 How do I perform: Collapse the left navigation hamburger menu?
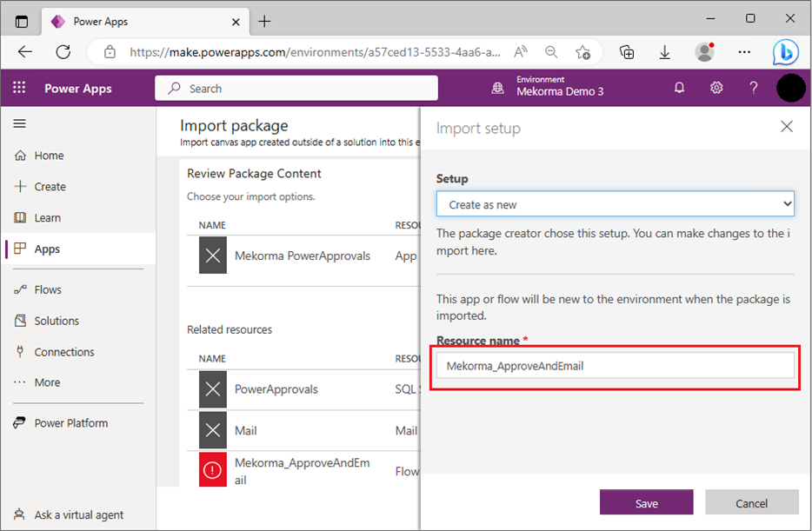click(19, 124)
